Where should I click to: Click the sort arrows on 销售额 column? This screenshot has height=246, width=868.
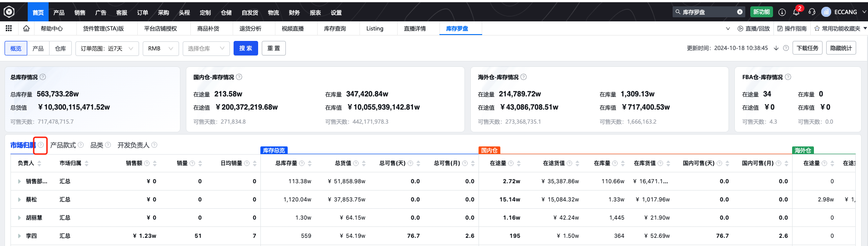tap(155, 163)
